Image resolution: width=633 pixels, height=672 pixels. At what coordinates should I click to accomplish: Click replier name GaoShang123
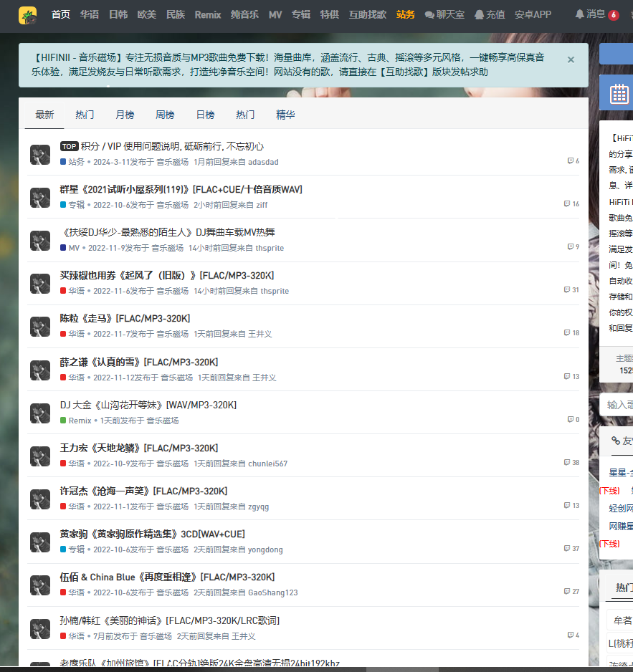(x=272, y=592)
